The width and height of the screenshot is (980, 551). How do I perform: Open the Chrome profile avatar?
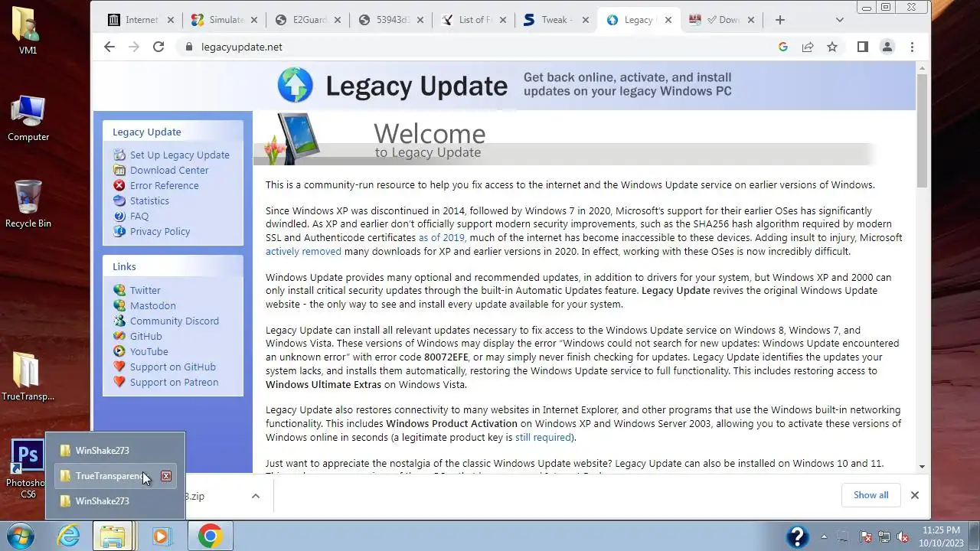[x=887, y=47]
